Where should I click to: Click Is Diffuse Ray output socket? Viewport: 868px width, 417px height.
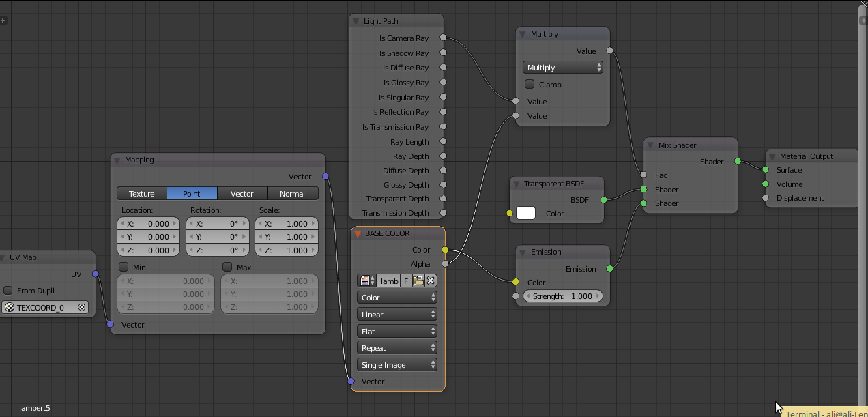(x=444, y=68)
